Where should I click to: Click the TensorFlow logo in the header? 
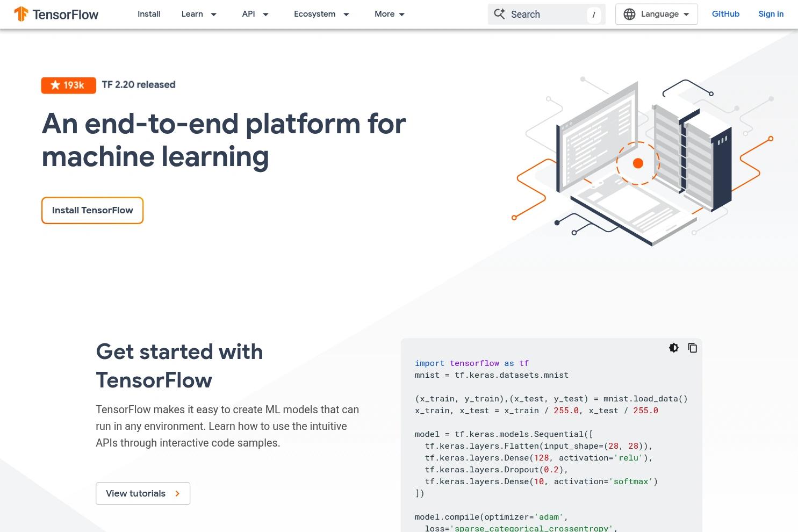56,14
